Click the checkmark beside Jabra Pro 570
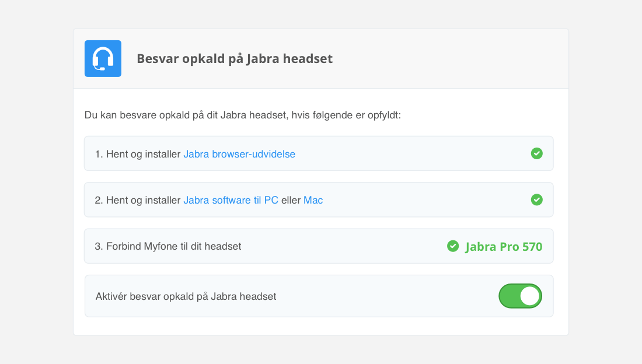Image resolution: width=642 pixels, height=364 pixels. [x=453, y=246]
